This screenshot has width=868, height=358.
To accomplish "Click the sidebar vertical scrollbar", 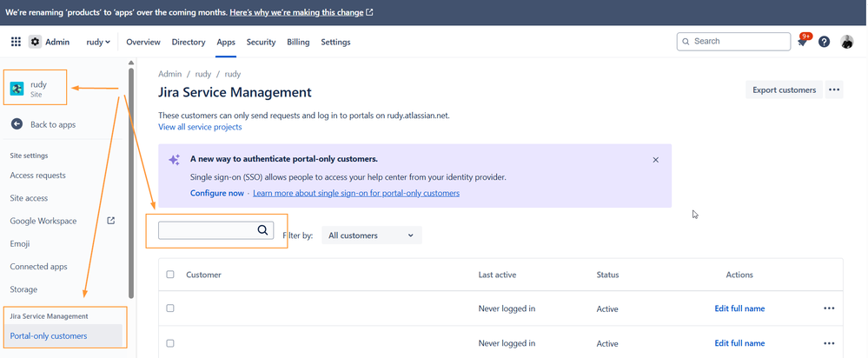I will [131, 182].
